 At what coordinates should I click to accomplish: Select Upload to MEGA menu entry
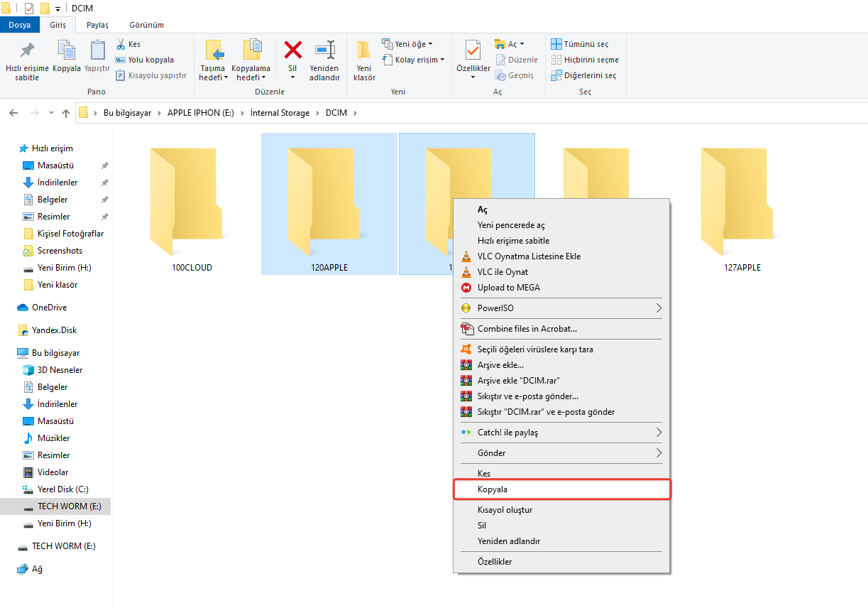pos(508,288)
